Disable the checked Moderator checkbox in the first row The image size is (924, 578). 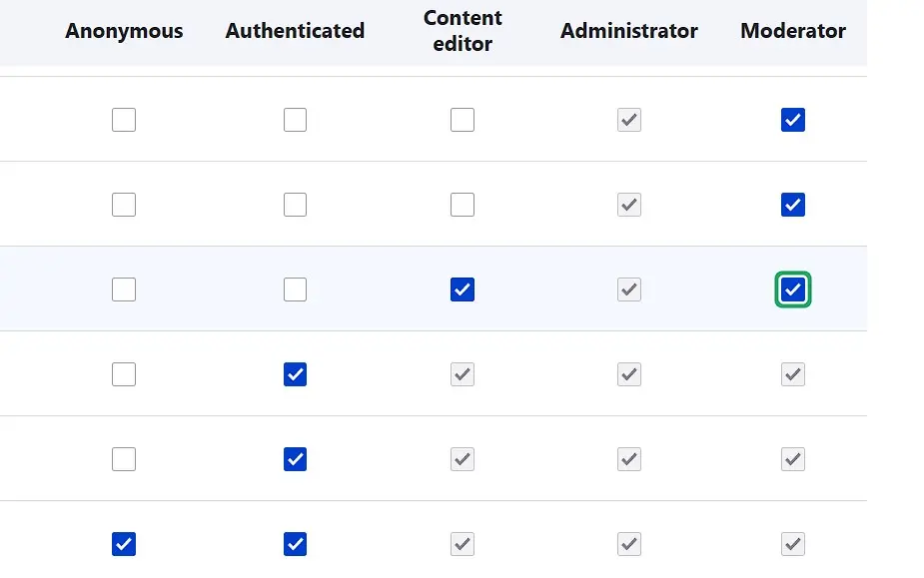[792, 119]
